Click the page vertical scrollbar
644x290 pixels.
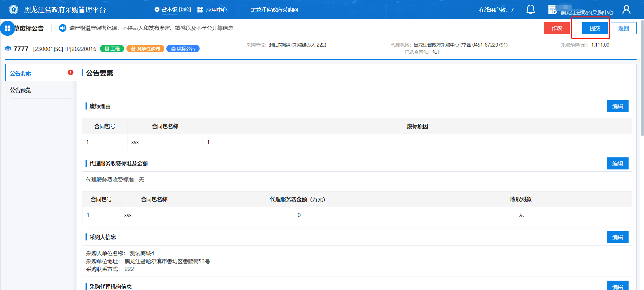click(642, 78)
